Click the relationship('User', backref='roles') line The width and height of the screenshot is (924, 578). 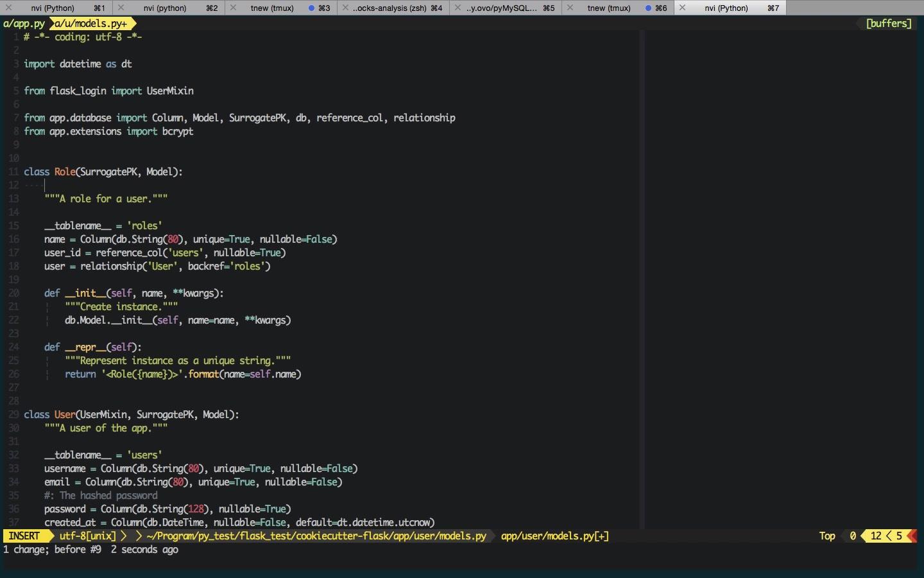[157, 267]
